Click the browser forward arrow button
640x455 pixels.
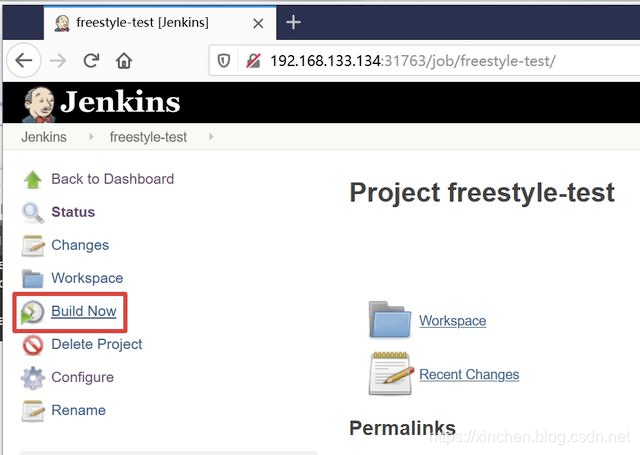click(x=58, y=61)
